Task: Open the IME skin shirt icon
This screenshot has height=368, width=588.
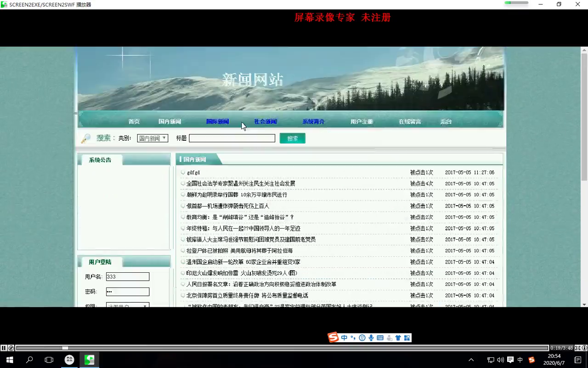Action: pyautogui.click(x=398, y=338)
